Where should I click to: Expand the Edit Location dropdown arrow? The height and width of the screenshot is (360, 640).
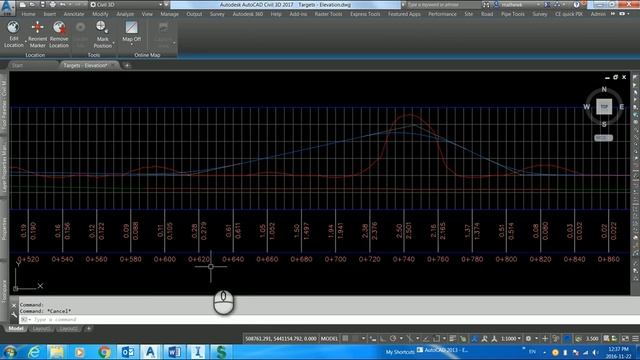[x=26, y=42]
